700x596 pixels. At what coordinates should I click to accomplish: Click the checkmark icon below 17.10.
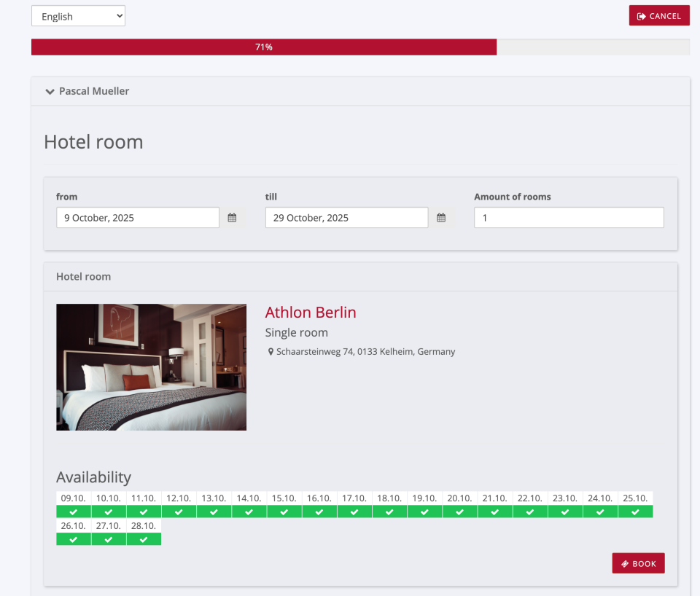click(354, 511)
